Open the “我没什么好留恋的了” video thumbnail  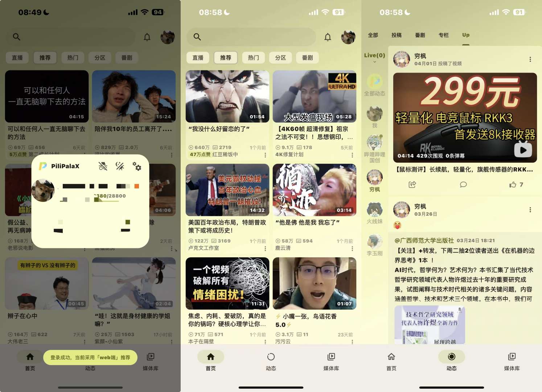pyautogui.click(x=227, y=96)
